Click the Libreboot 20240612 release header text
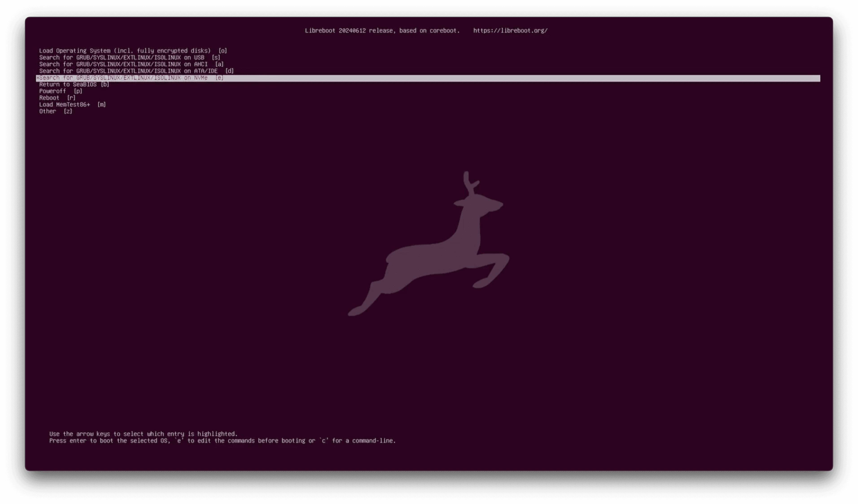This screenshot has width=858, height=504. click(382, 31)
